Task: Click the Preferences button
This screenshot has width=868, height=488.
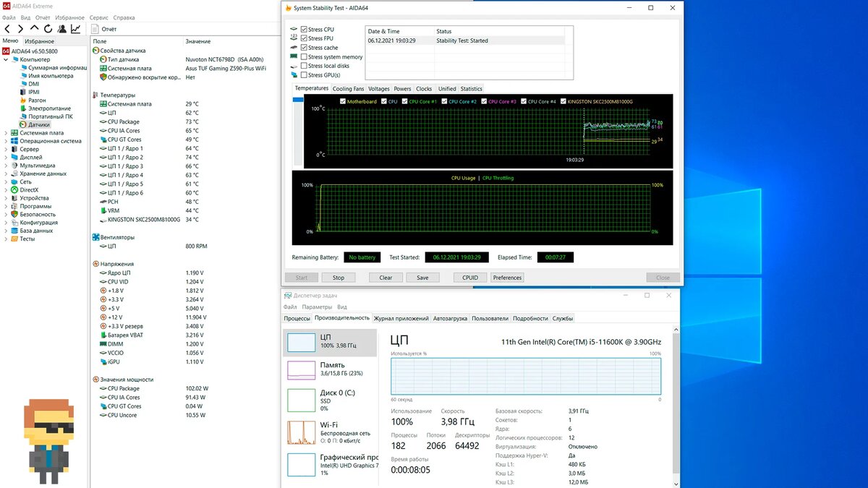Action: click(x=507, y=278)
